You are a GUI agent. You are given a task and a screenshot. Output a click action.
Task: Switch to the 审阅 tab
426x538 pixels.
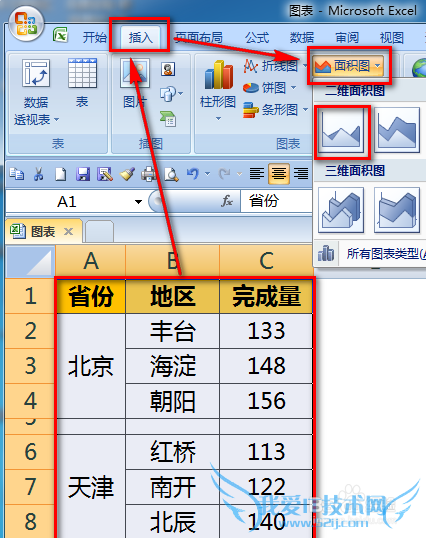pyautogui.click(x=347, y=37)
